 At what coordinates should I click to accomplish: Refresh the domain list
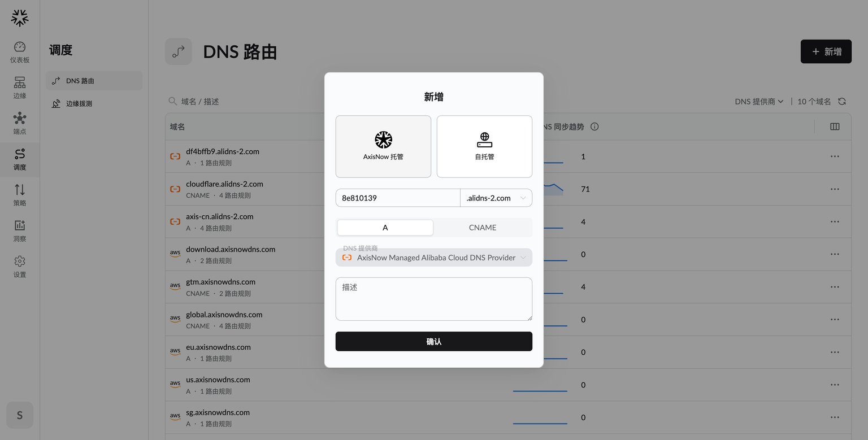[x=842, y=101]
